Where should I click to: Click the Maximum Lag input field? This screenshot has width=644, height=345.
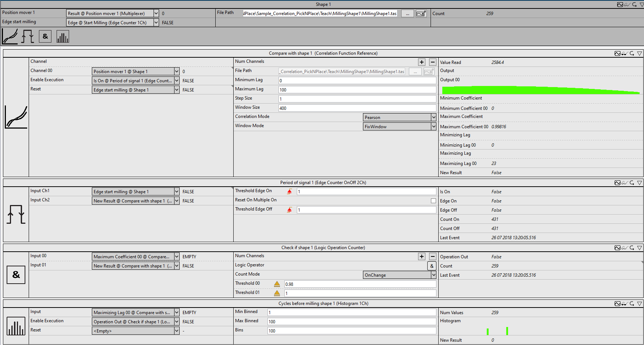[x=357, y=90]
